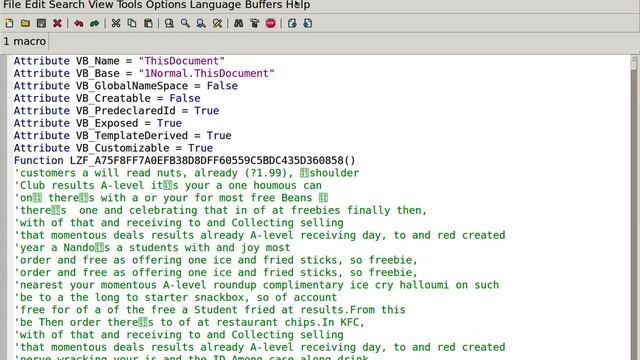
Task: Click the Open folder toolbar icon
Action: (25, 23)
